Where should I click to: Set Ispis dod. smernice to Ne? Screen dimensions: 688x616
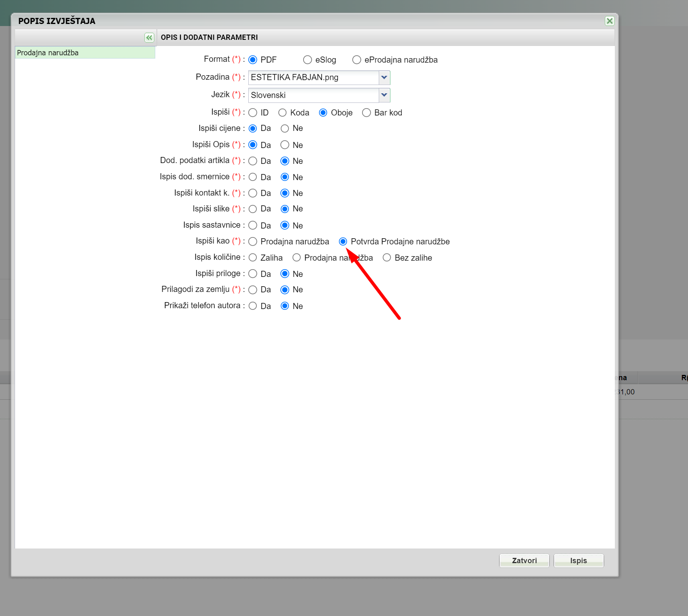pos(285,177)
